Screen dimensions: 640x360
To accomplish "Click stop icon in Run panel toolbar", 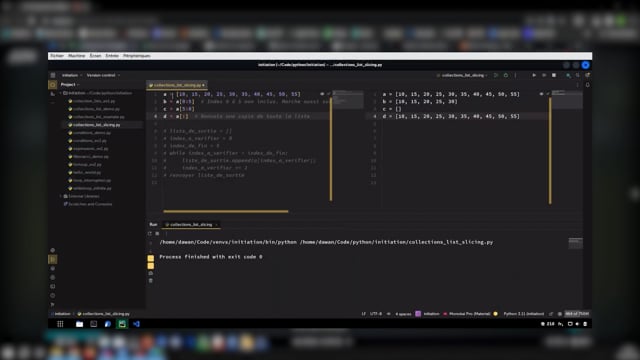I will (157, 233).
